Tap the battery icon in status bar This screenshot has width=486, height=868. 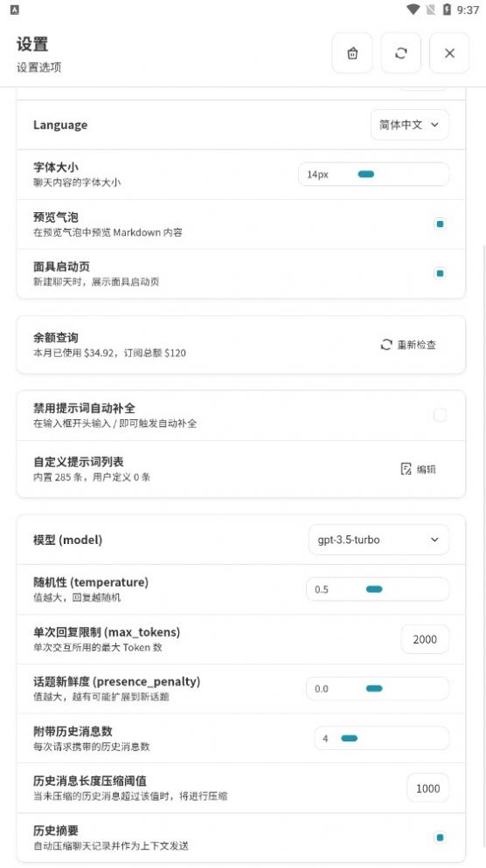click(x=447, y=10)
